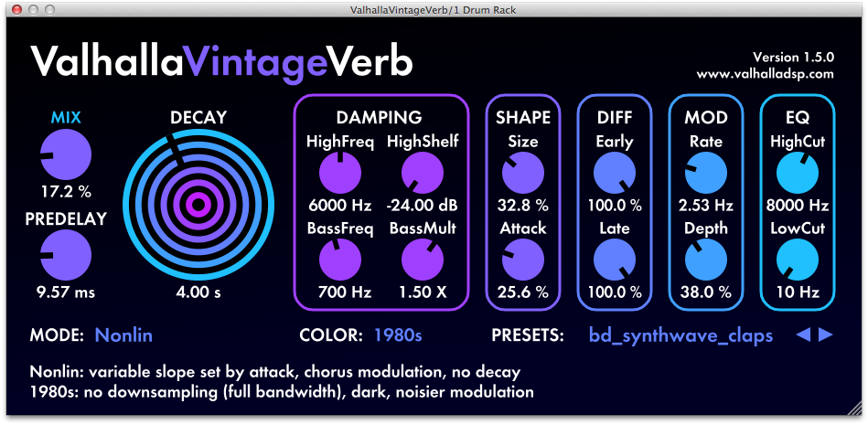Viewport: 868px width, 425px height.
Task: Click the Shape Attack knob
Action: click(523, 260)
